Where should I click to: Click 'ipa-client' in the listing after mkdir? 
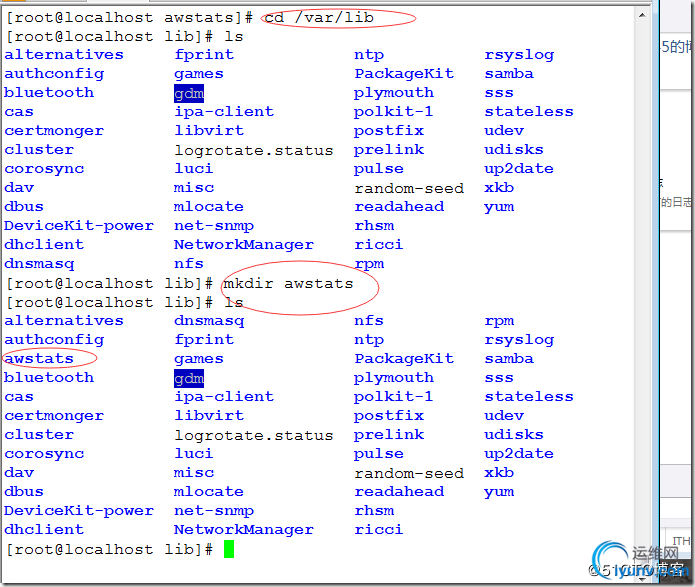coord(224,397)
